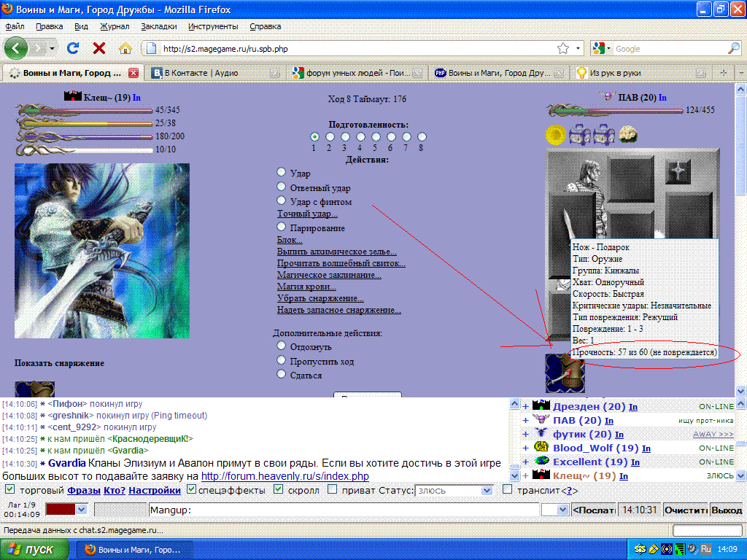The width and height of the screenshot is (747, 560).
Task: Click the Google search engine icon
Action: pyautogui.click(x=598, y=48)
